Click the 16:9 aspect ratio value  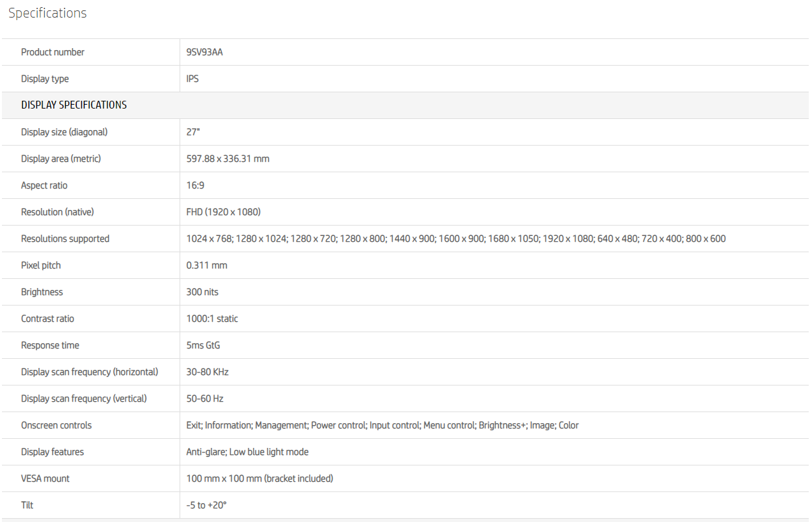195,185
